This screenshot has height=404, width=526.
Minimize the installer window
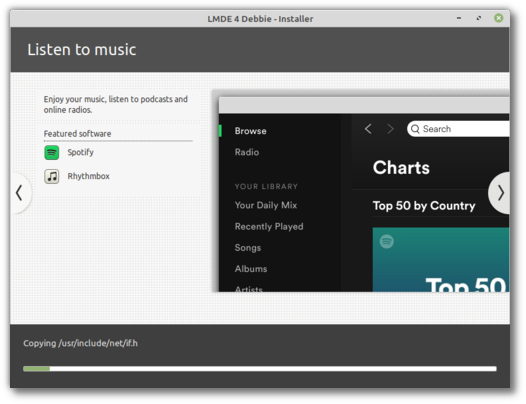coord(459,18)
